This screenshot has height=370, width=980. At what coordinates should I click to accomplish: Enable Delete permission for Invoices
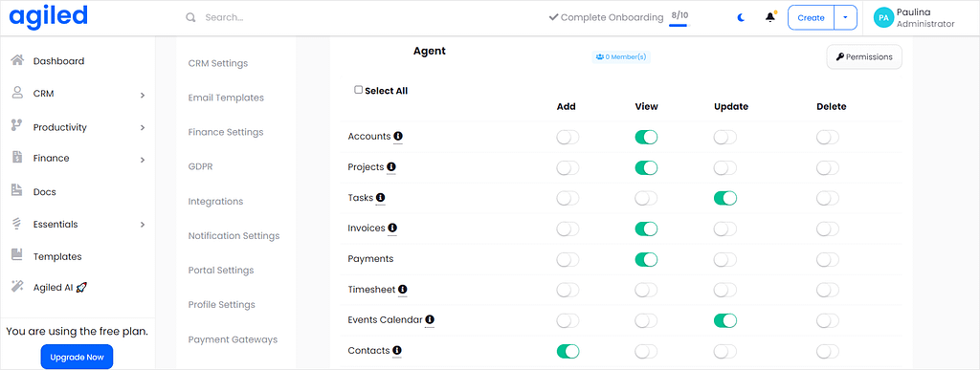click(828, 229)
